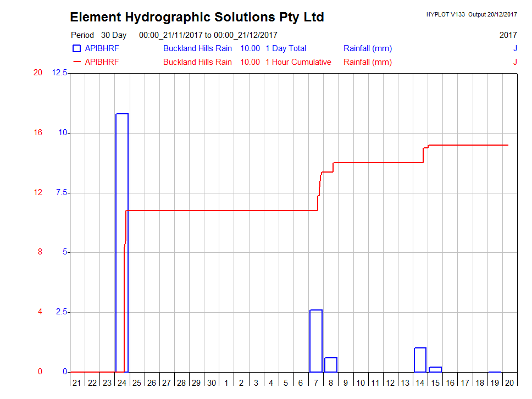Click the blue square legend marker
The image size is (532, 399).
(x=76, y=48)
